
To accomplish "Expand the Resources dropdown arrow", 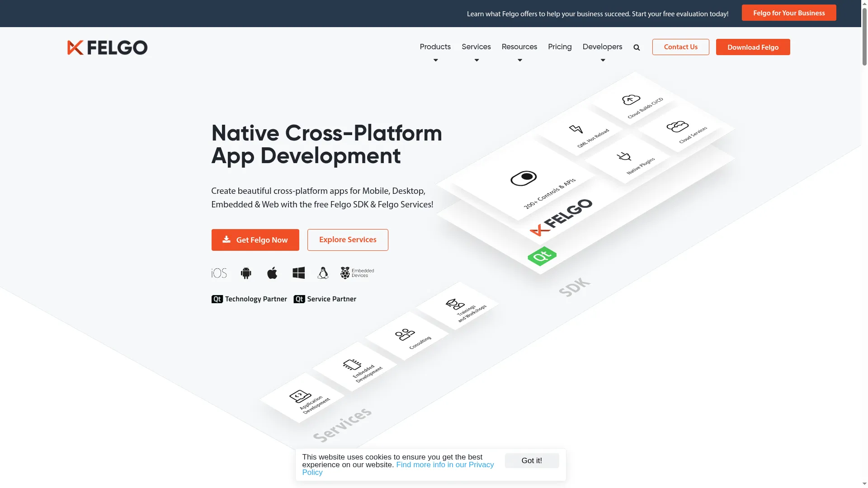I will [520, 61].
